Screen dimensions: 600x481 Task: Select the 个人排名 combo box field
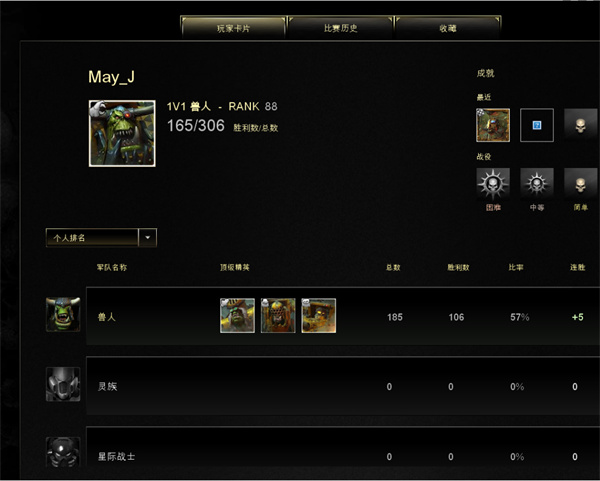coord(101,238)
